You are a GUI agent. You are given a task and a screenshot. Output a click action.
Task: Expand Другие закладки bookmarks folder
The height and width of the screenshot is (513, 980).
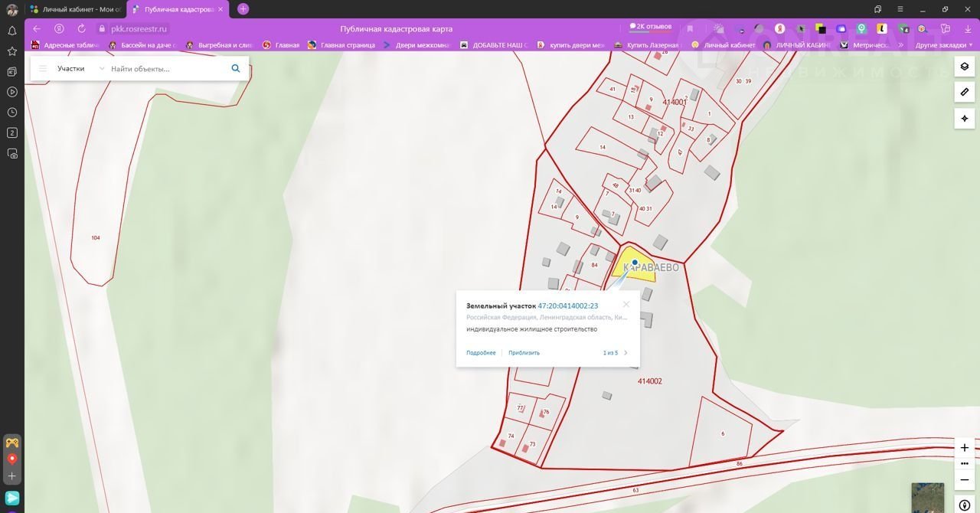point(940,45)
